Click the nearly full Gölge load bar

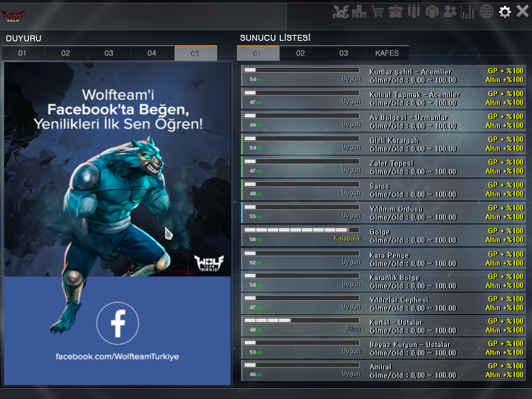(x=302, y=230)
